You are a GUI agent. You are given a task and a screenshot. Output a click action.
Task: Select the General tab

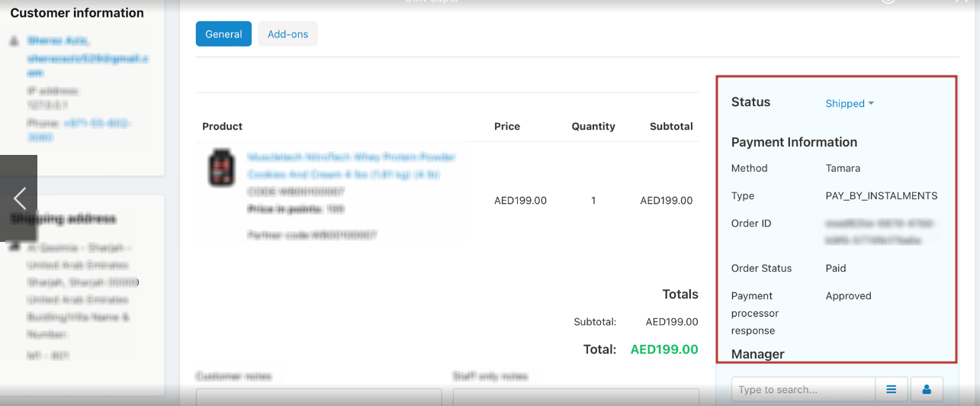(223, 34)
